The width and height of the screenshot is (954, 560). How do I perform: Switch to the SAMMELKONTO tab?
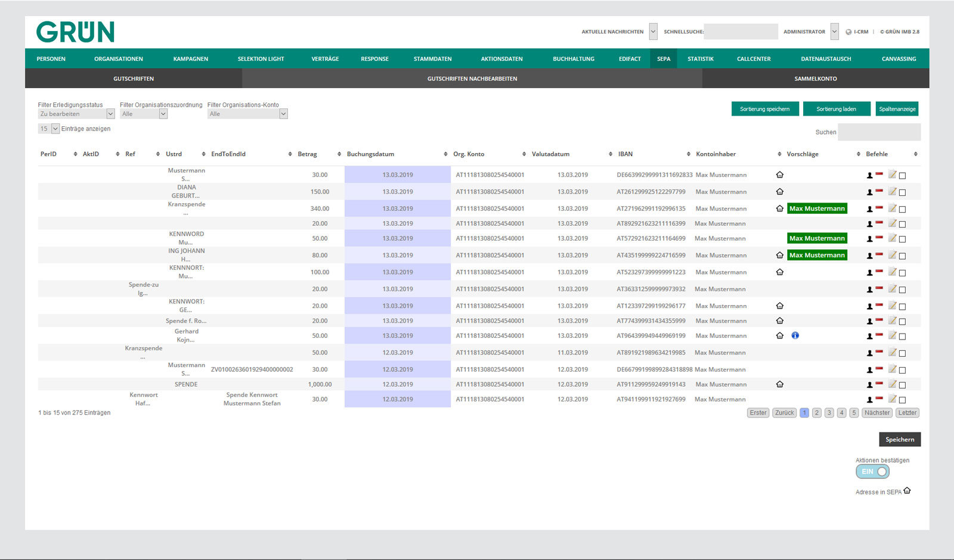[x=816, y=79]
